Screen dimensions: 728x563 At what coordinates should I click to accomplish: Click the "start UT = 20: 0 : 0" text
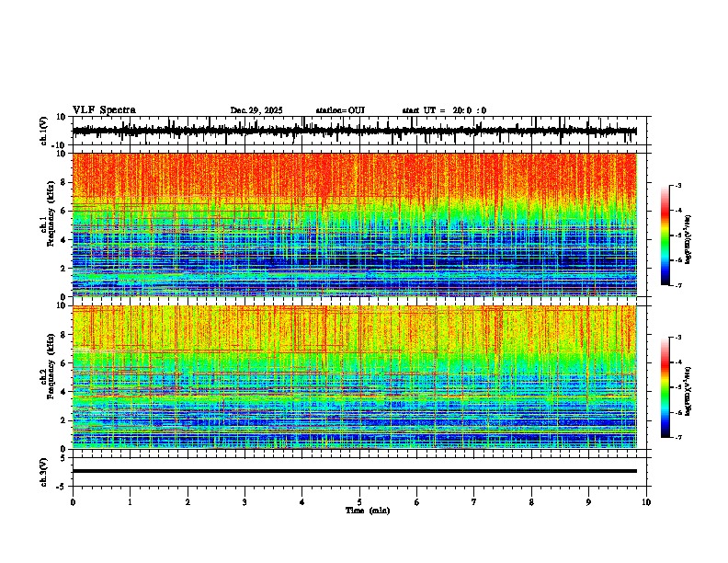(x=444, y=110)
